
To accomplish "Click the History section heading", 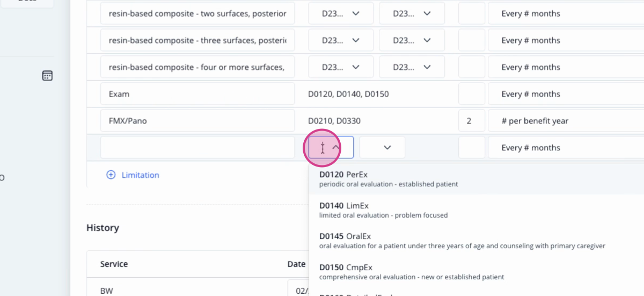I will pos(103,228).
